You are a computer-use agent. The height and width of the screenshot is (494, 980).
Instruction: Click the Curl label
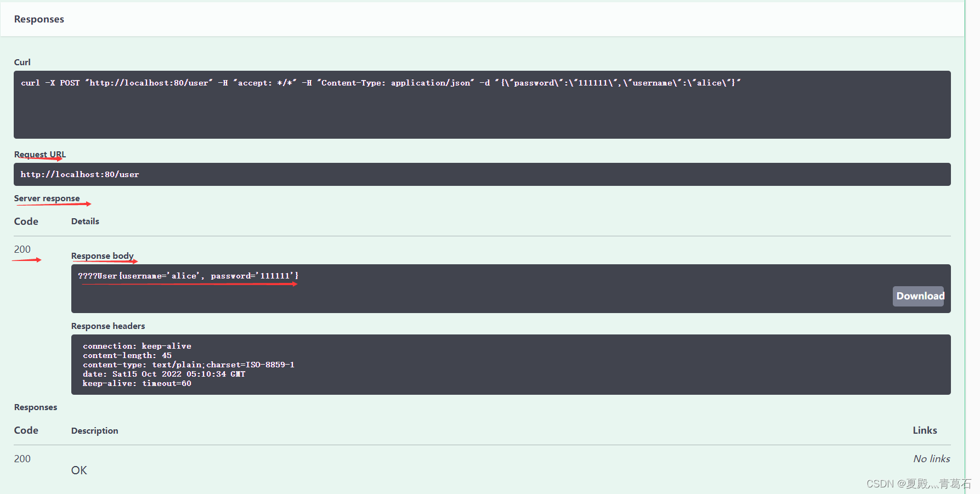[x=22, y=62]
